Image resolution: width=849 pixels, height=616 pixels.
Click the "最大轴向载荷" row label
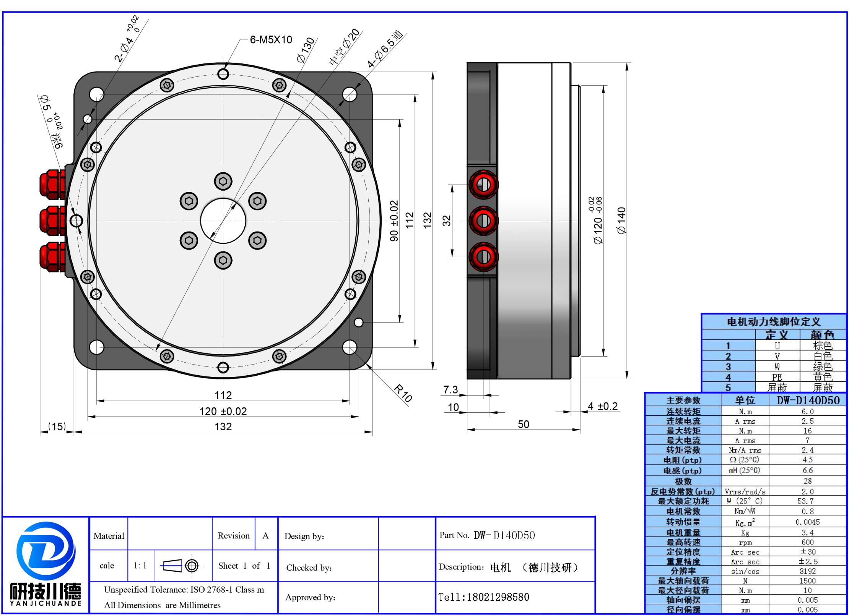683,581
